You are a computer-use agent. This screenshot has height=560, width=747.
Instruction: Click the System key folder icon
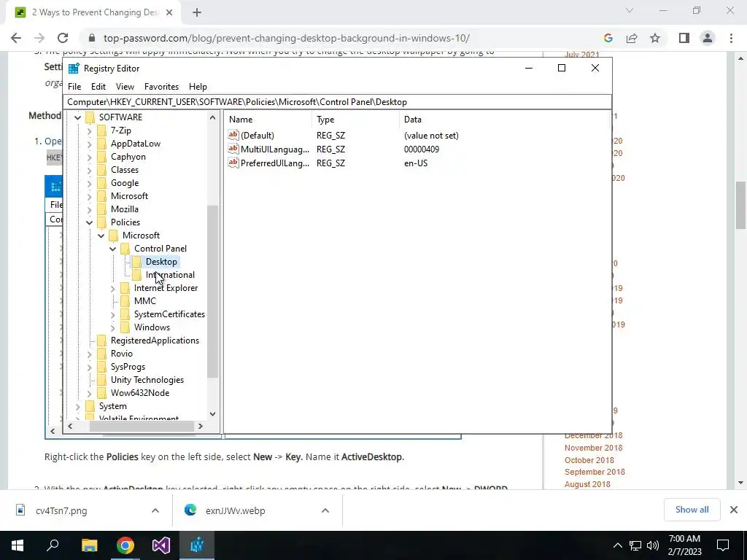pos(90,406)
